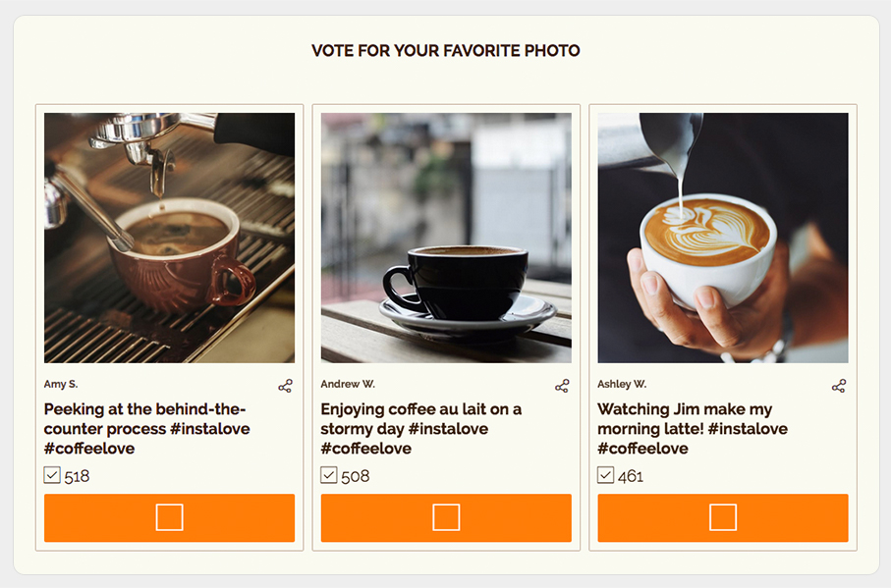
Task: View the coffee cup on windowsill photo
Action: click(445, 238)
